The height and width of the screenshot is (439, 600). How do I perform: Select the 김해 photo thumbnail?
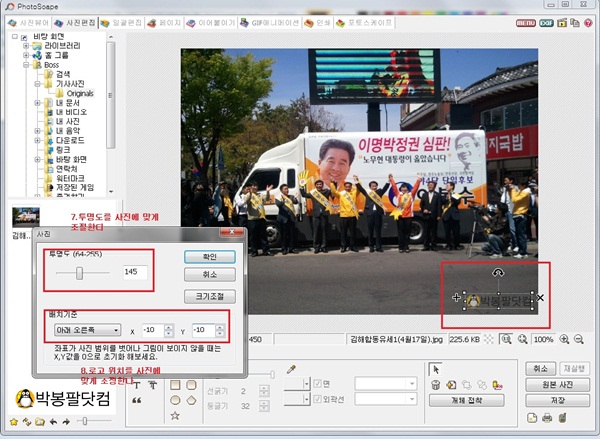25,217
